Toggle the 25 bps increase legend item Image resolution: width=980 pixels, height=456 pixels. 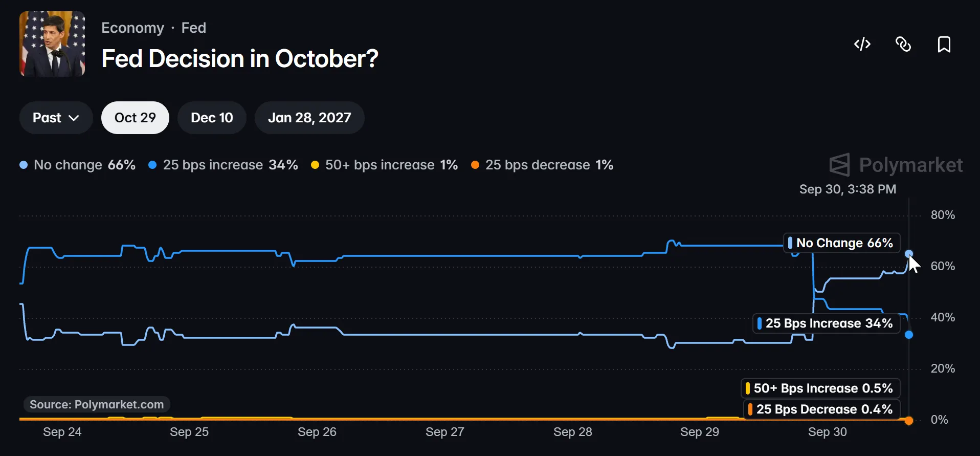tap(223, 165)
